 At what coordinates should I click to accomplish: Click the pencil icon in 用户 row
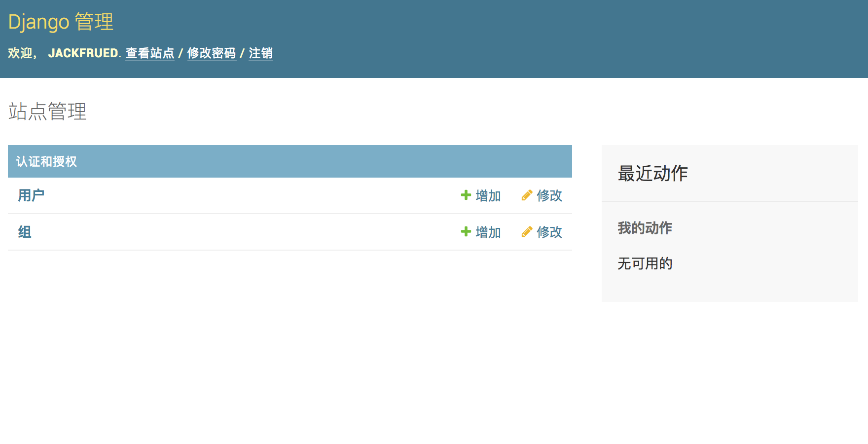527,195
